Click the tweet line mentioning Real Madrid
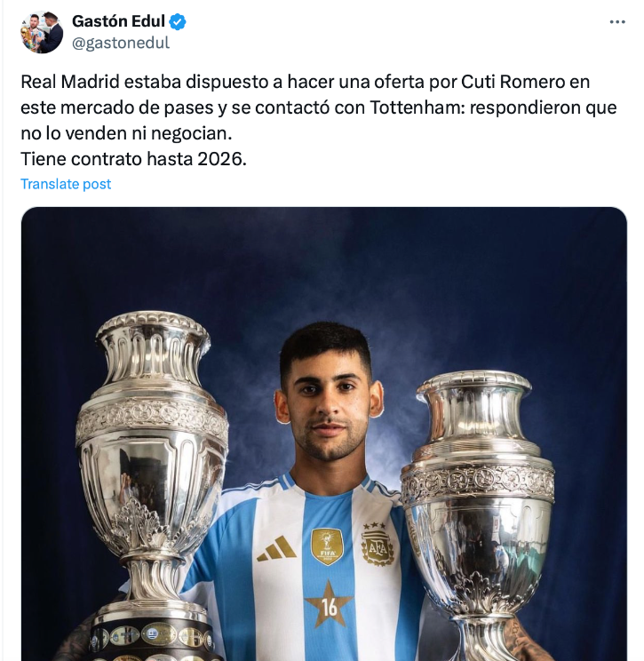Screen dimensions: 644x661 point(306,82)
